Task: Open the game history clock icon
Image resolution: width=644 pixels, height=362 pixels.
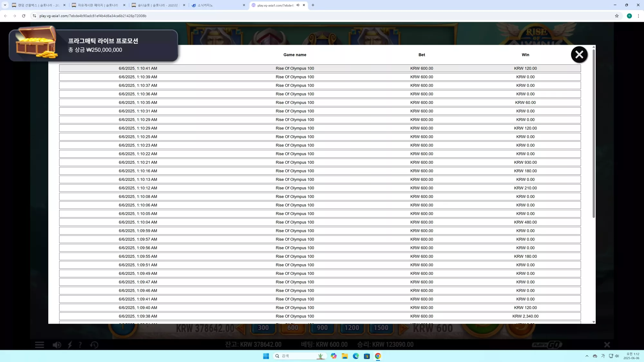Action: [94, 345]
